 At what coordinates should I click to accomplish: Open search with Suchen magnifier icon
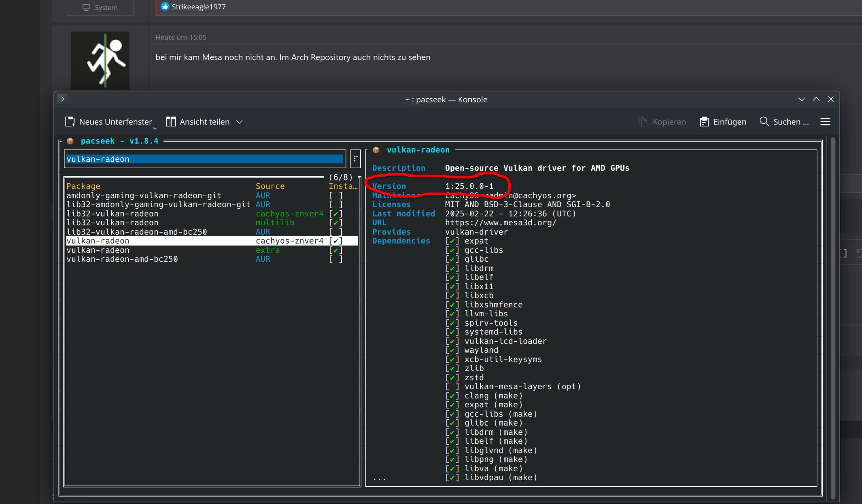(764, 122)
